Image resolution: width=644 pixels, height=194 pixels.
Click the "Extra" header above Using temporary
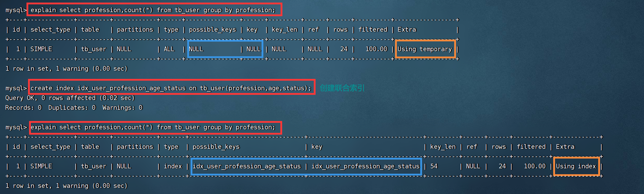(407, 30)
